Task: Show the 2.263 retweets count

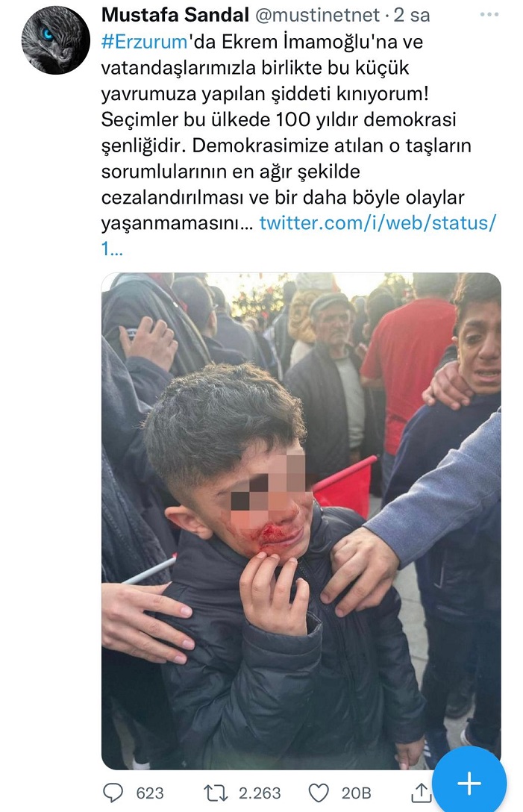Action: pyautogui.click(x=260, y=793)
